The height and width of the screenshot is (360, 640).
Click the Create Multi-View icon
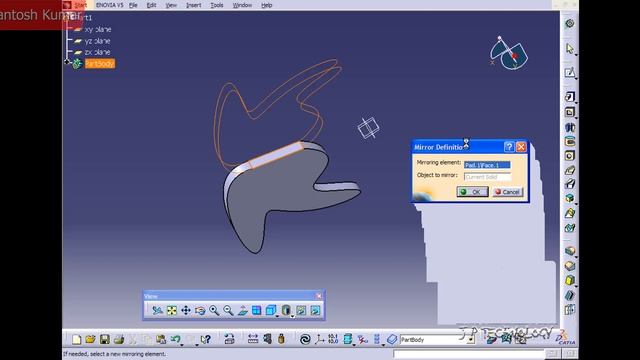(256, 311)
